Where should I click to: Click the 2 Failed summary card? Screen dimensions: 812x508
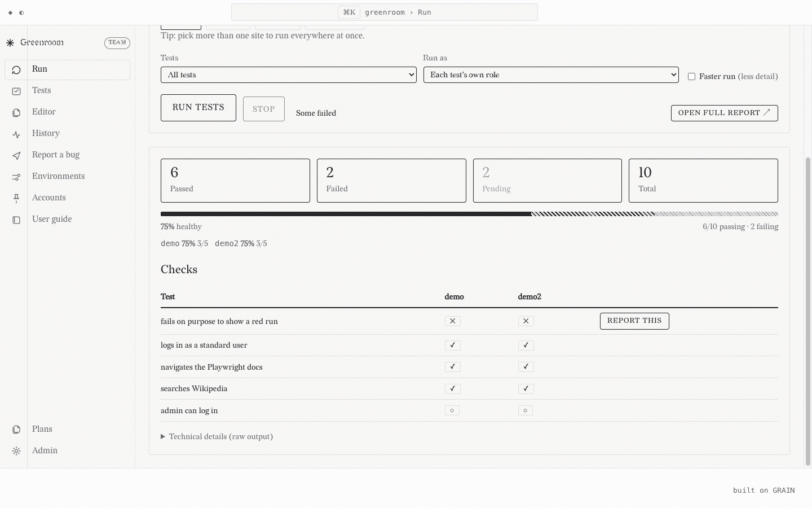coord(391,181)
